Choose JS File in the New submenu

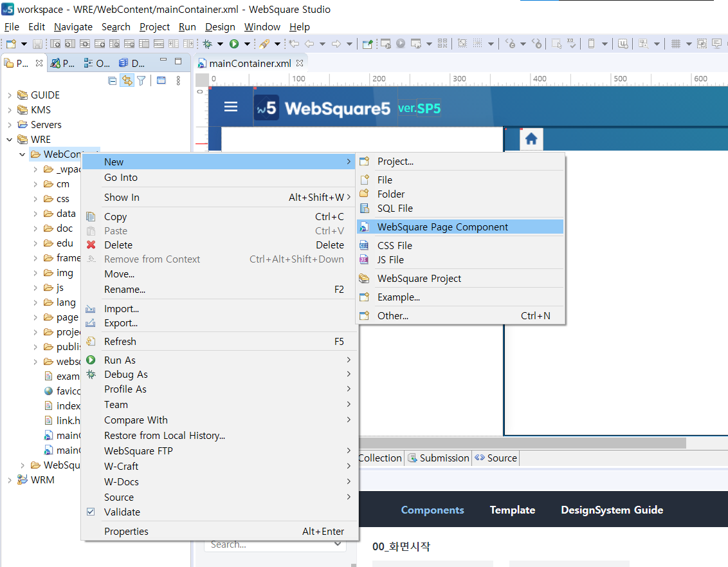pos(460,260)
